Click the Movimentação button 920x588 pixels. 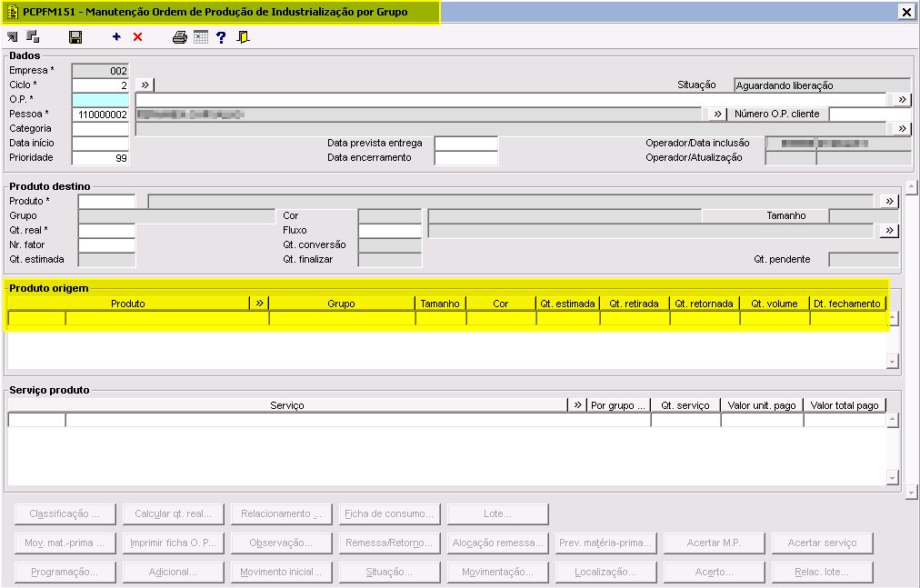(x=497, y=573)
